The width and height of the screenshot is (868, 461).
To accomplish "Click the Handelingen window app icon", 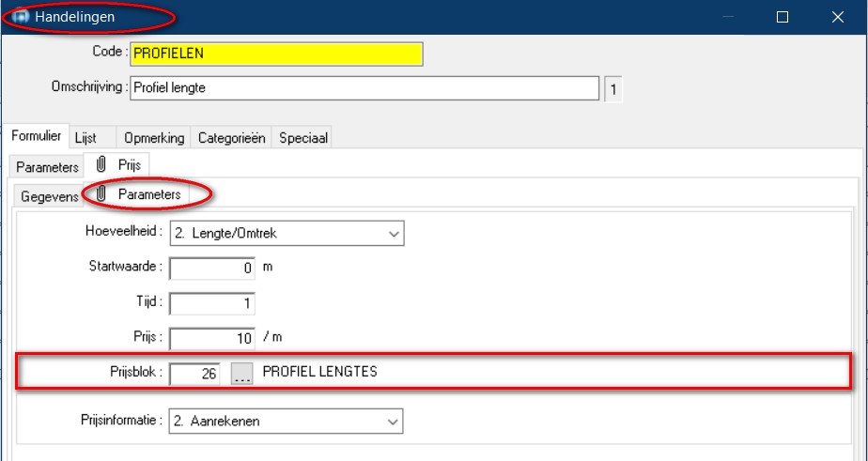I will point(21,17).
